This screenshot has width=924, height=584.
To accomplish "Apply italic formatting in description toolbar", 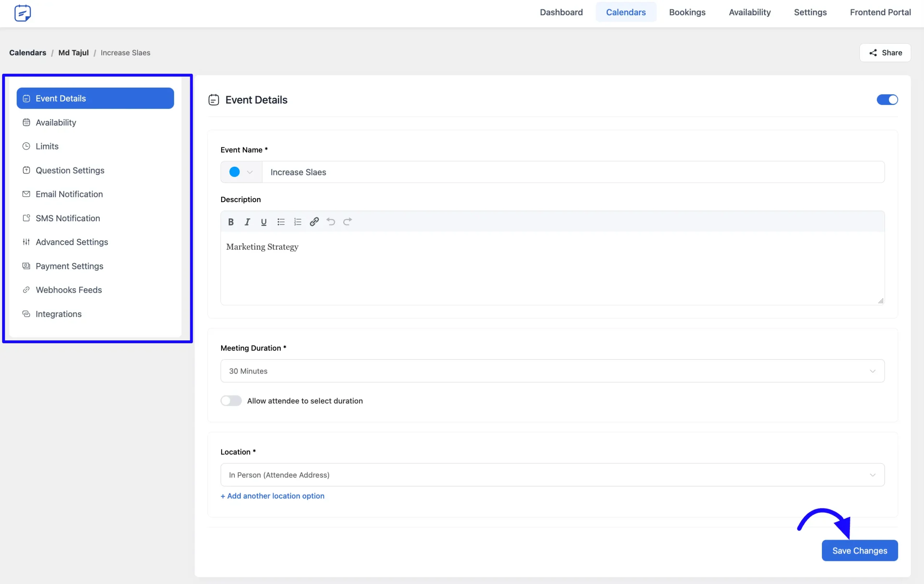I will click(x=248, y=222).
